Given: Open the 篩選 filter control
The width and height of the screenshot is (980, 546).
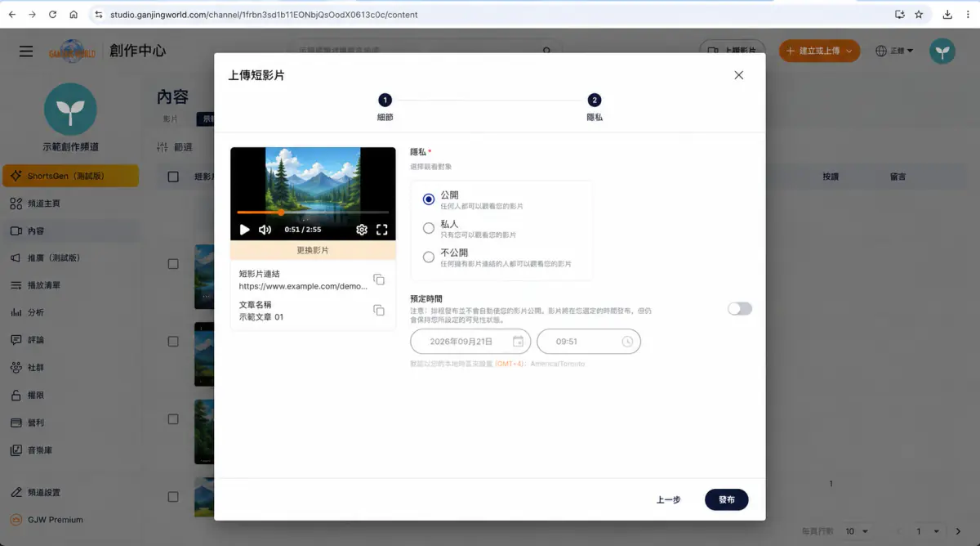Looking at the screenshot, I should pyautogui.click(x=174, y=147).
